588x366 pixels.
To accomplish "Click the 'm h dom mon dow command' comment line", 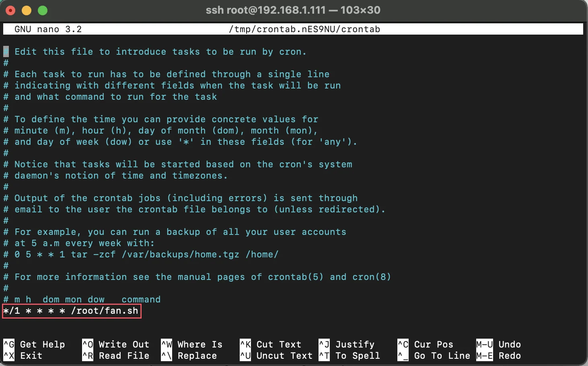I will (82, 300).
